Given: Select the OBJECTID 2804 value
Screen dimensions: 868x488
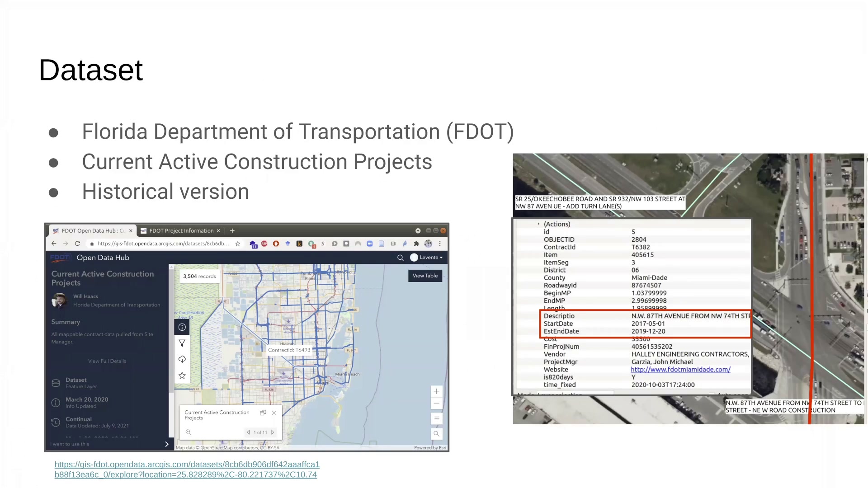Looking at the screenshot, I should click(639, 239).
